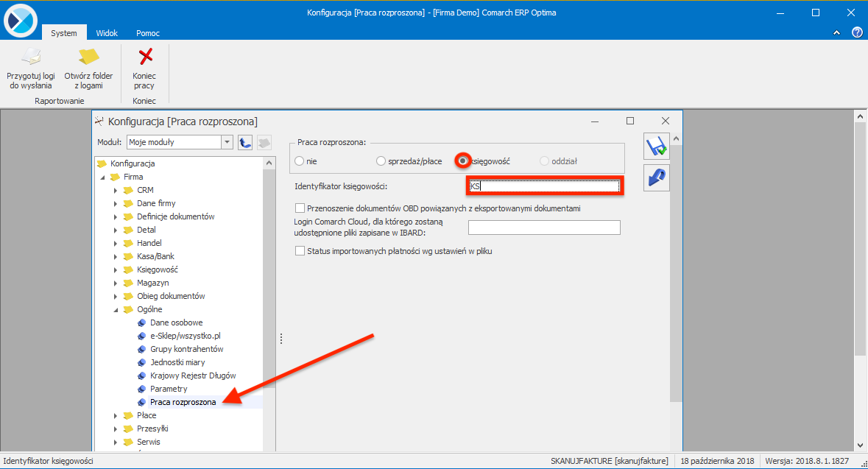Open help question mark icon in ribbon

(857, 33)
